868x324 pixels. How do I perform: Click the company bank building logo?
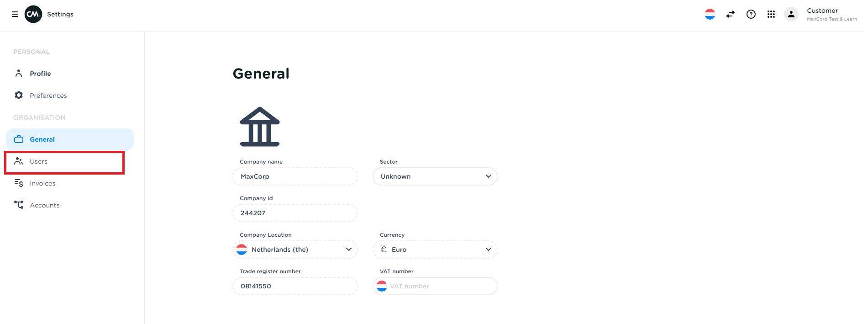(260, 127)
